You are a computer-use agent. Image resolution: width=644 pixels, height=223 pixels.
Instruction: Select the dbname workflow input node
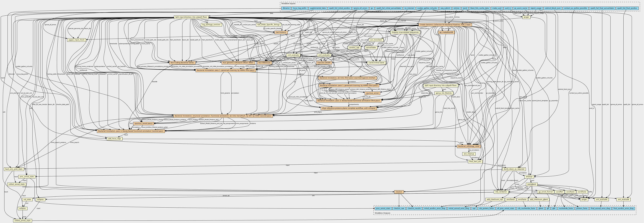click(x=286, y=8)
